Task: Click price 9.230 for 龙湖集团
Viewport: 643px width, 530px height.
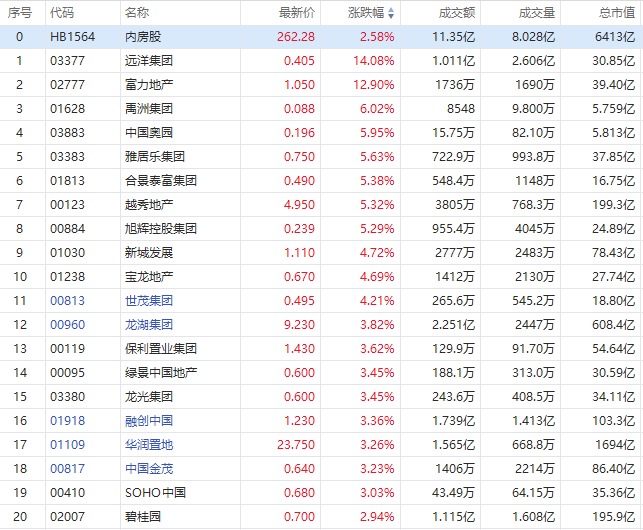Action: (x=299, y=324)
